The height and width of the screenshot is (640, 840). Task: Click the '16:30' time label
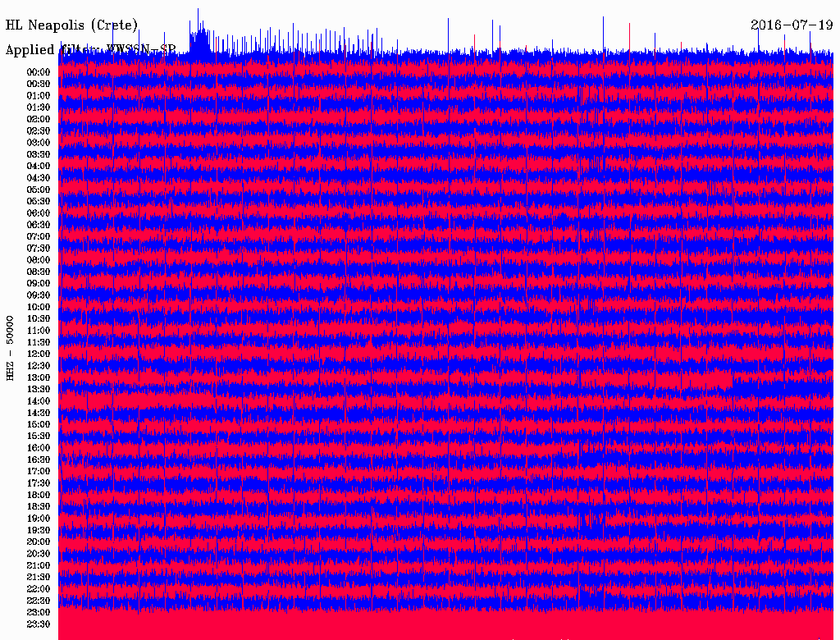click(x=39, y=459)
